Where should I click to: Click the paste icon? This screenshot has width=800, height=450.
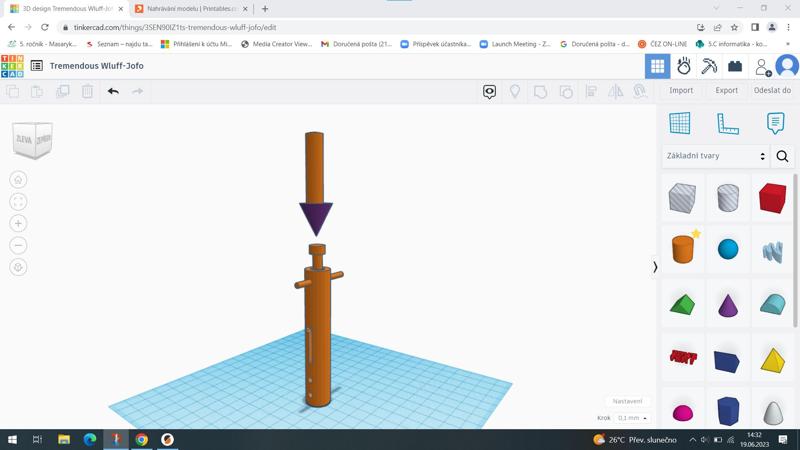pyautogui.click(x=37, y=91)
